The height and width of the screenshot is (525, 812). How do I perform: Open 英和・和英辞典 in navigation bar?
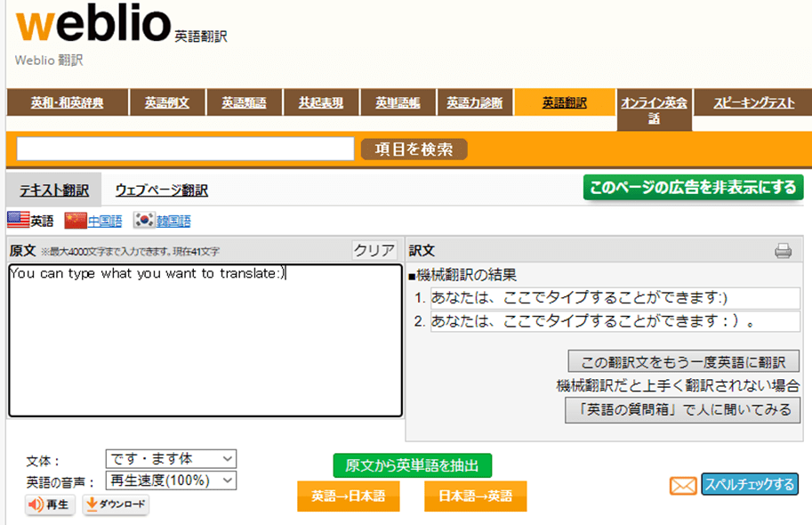pos(68,103)
